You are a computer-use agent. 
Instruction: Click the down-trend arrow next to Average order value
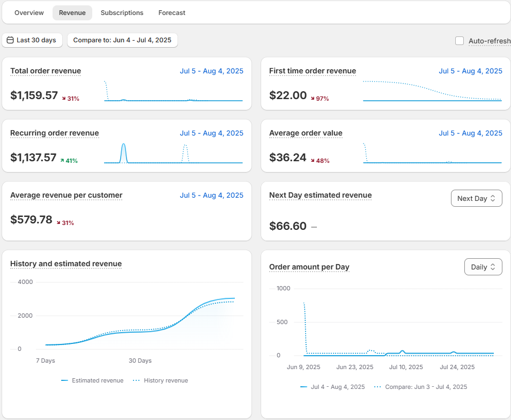pyautogui.click(x=313, y=160)
